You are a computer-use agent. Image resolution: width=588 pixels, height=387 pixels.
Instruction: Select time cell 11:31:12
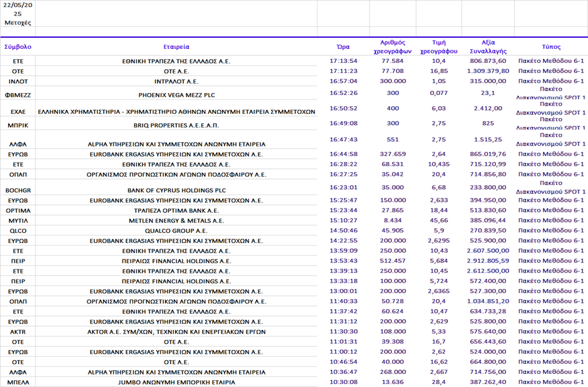point(343,322)
